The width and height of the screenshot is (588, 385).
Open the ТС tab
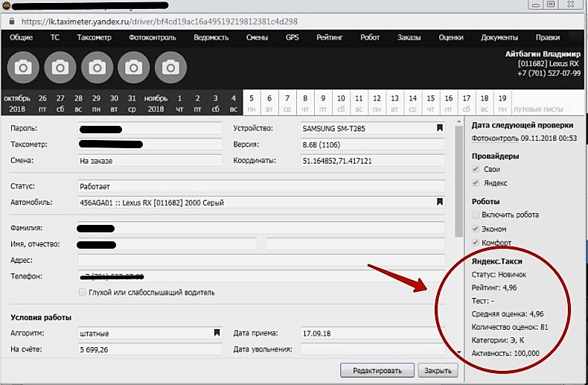click(55, 37)
